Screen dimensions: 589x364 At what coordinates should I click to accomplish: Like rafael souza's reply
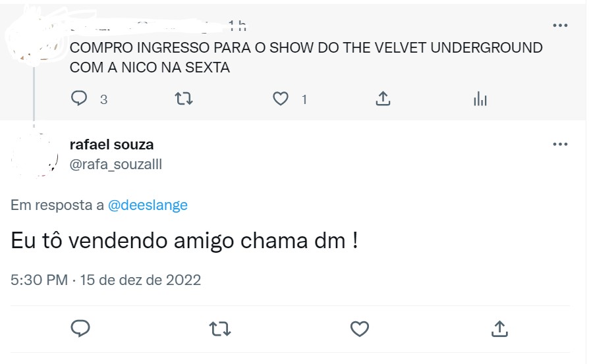[359, 328]
